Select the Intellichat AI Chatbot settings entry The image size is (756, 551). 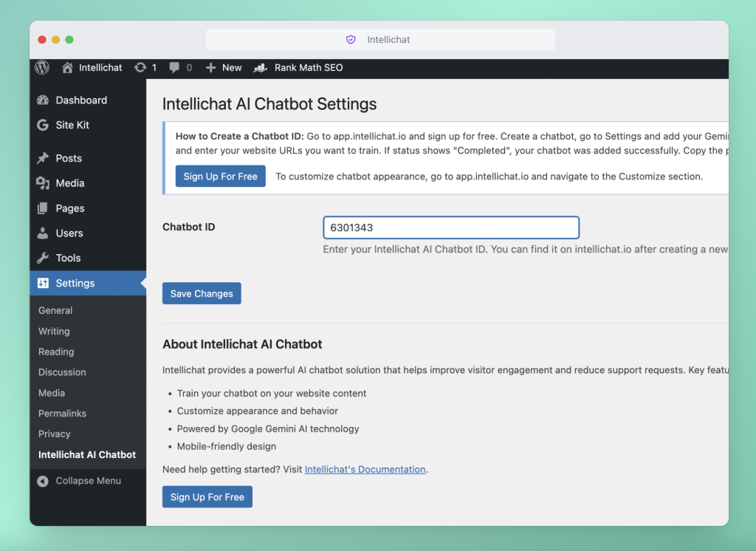pos(87,454)
